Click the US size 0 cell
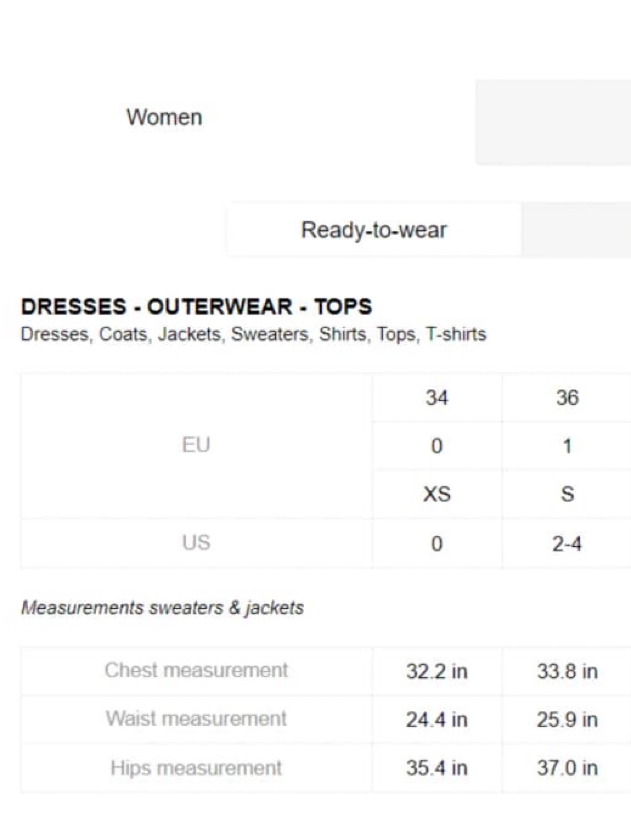Viewport: 631px width, 840px height. (x=437, y=543)
